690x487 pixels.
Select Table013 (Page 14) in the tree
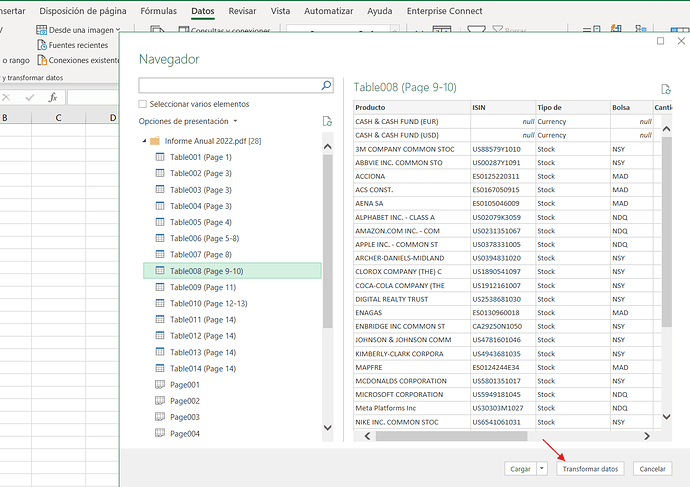203,352
